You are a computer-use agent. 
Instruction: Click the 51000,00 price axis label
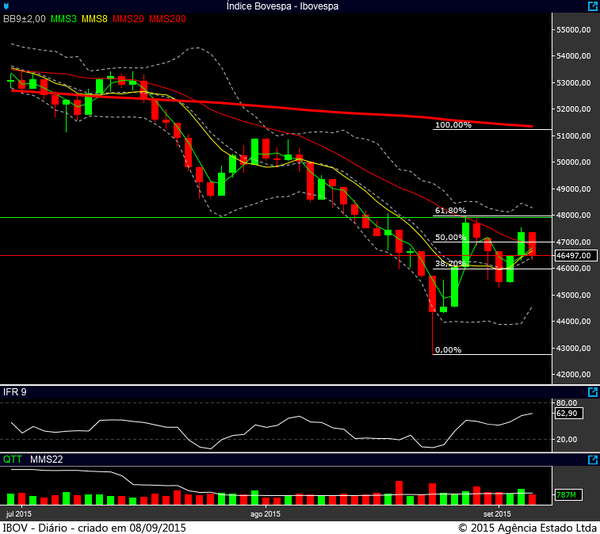point(573,136)
